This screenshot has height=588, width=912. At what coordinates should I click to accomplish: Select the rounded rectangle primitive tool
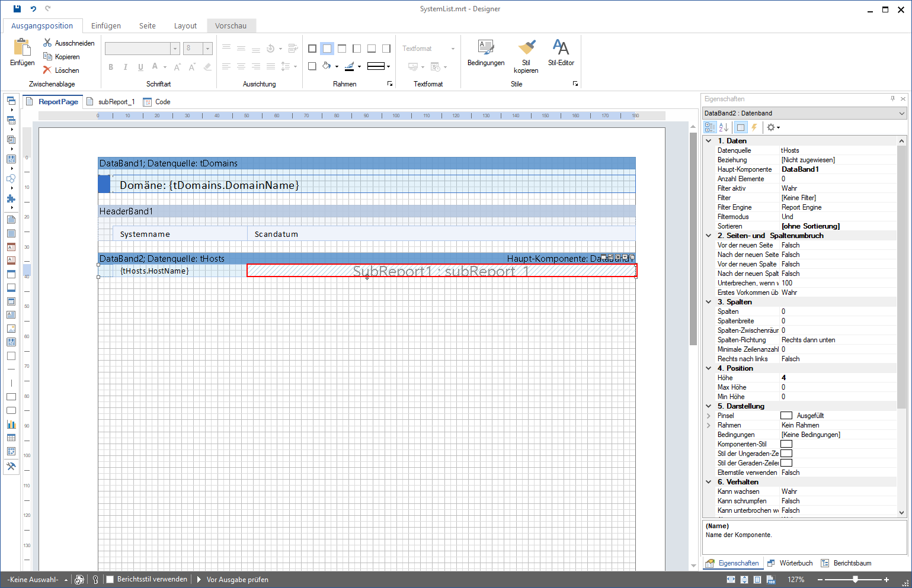click(11, 410)
